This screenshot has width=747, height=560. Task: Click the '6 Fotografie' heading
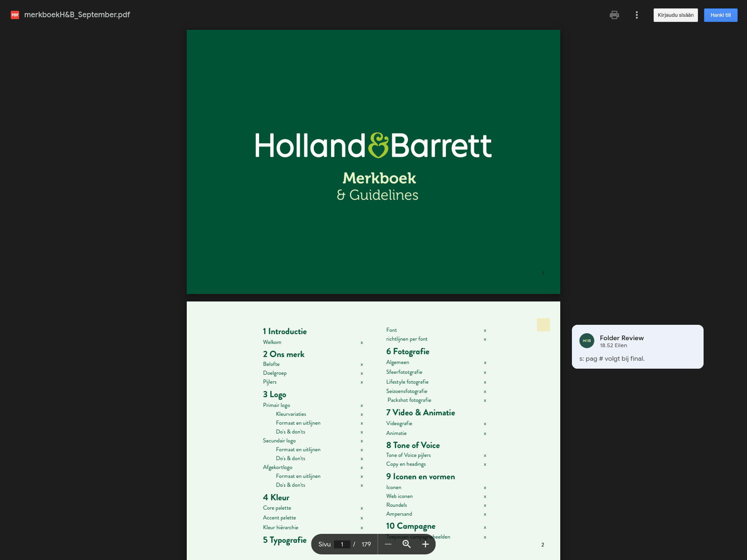(408, 352)
